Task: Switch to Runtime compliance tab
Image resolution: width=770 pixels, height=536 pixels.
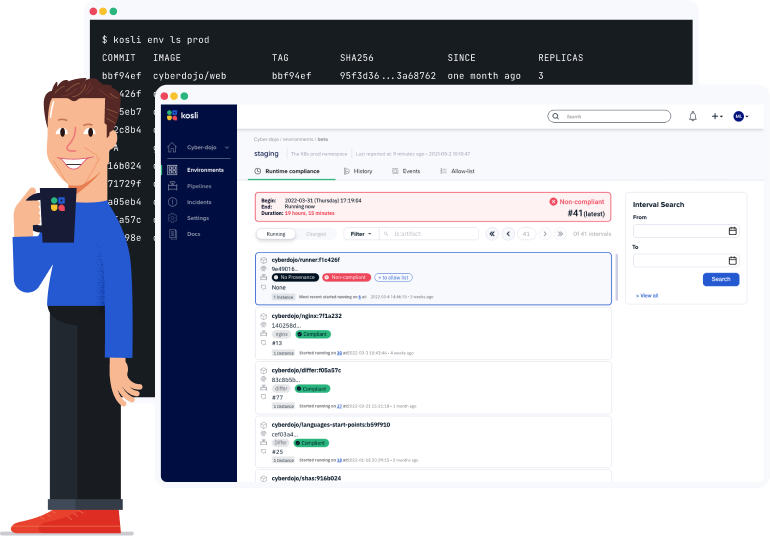Action: click(x=292, y=171)
